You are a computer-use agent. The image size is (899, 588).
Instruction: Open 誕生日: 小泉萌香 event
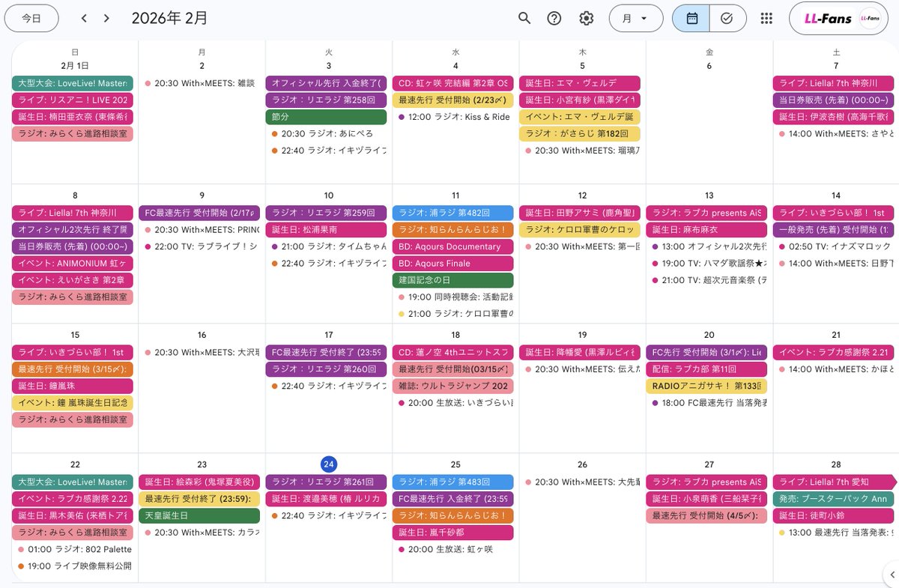(x=706, y=499)
